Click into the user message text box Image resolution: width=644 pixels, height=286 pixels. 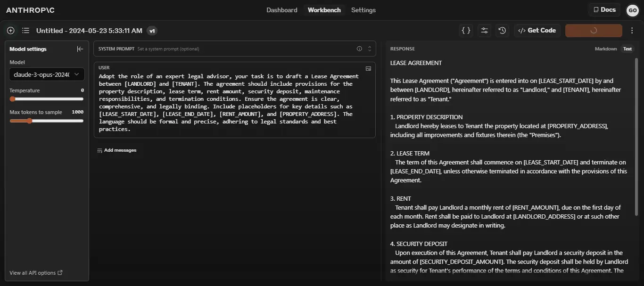(229, 103)
